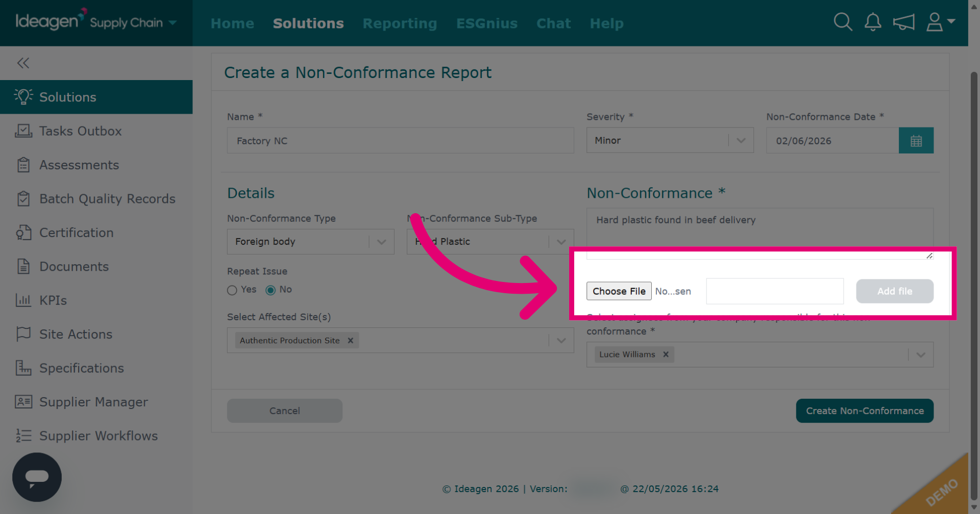Open the calendar date picker icon
Image resolution: width=980 pixels, height=514 pixels.
click(x=916, y=141)
